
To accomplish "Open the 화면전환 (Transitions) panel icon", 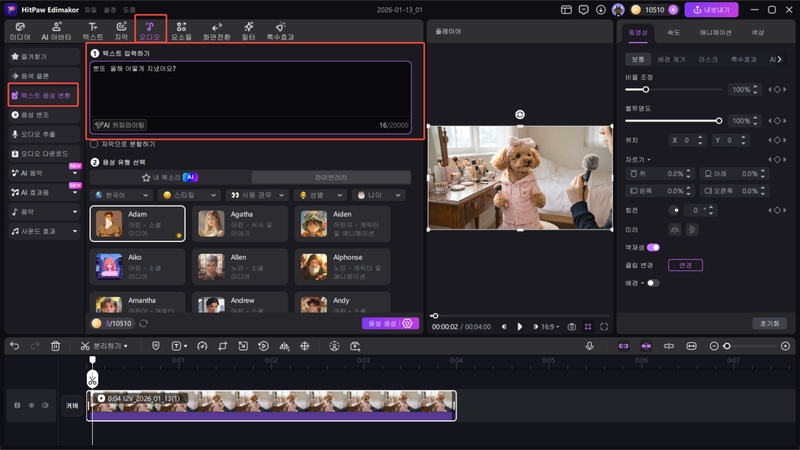I will tap(216, 29).
